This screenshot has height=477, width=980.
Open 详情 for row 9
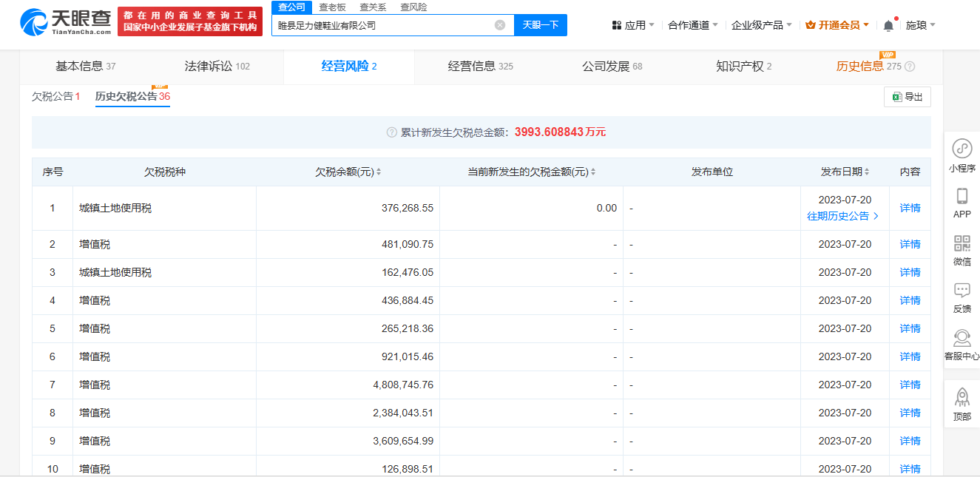[x=910, y=441]
